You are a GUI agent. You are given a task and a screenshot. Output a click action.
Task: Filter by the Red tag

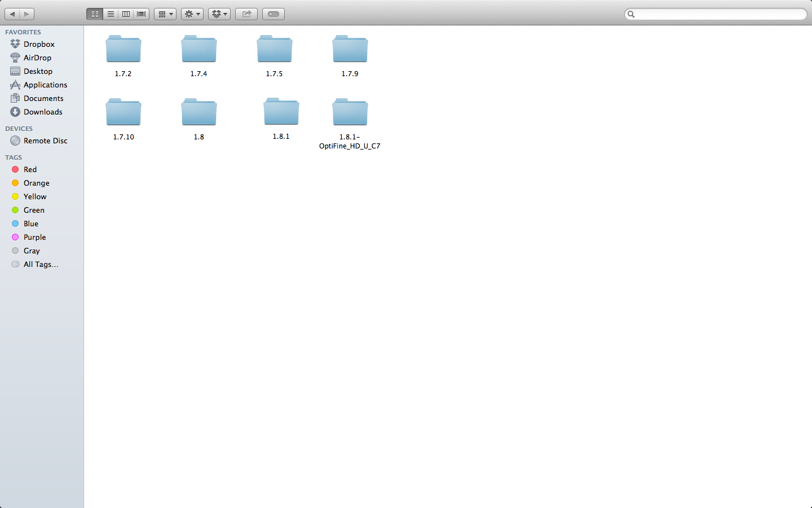30,169
